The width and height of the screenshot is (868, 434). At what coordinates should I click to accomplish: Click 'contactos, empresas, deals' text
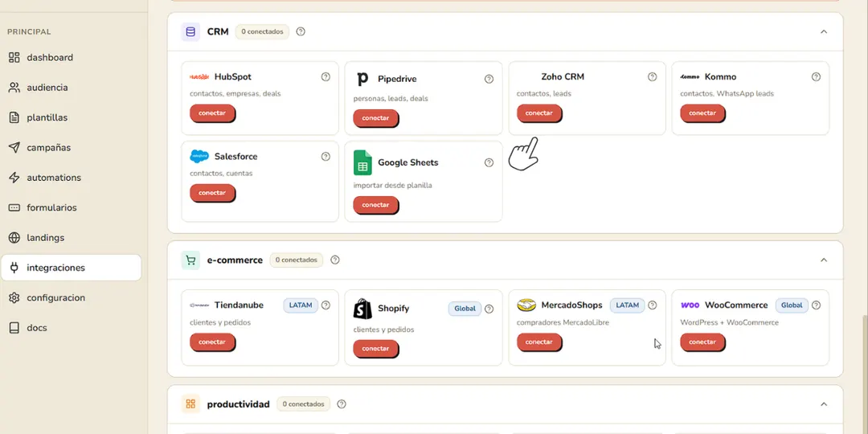tap(235, 93)
